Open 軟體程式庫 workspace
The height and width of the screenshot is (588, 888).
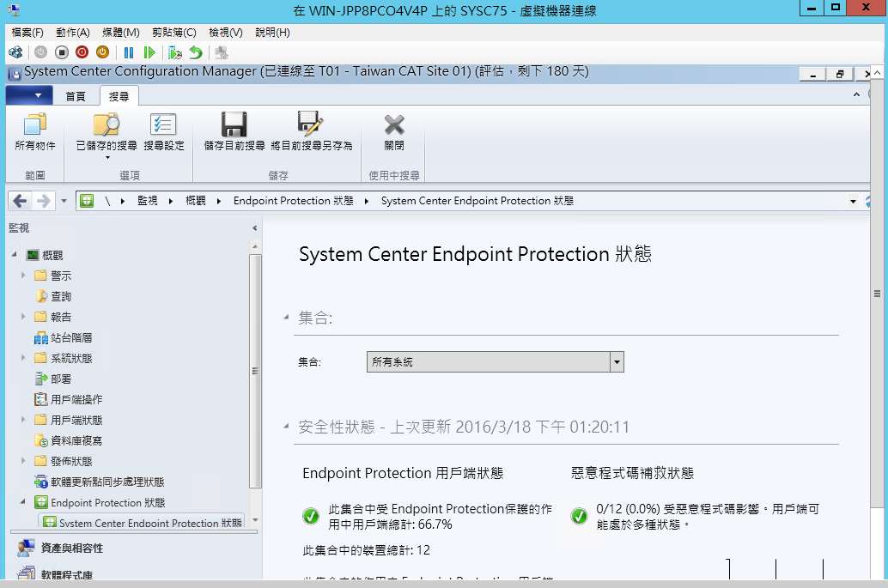click(67, 574)
